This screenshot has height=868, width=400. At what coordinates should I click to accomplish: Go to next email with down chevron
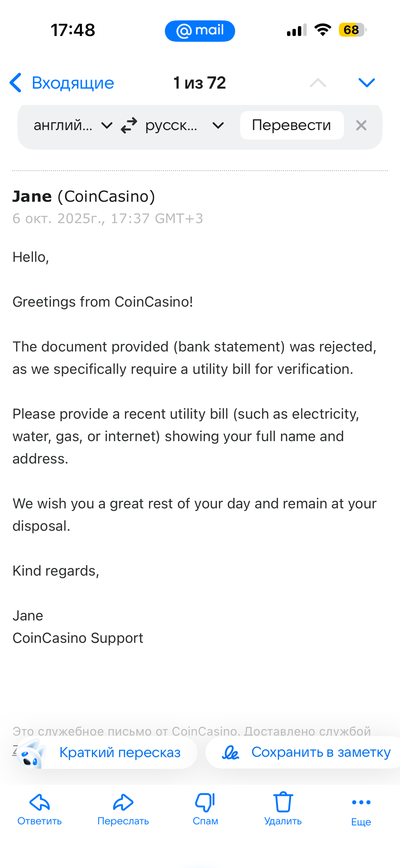tap(366, 83)
